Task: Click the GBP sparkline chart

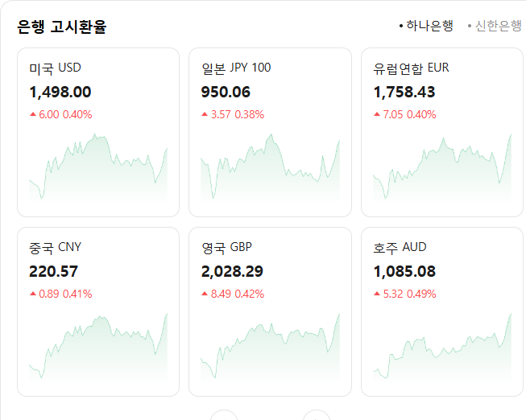Action: coord(270,347)
